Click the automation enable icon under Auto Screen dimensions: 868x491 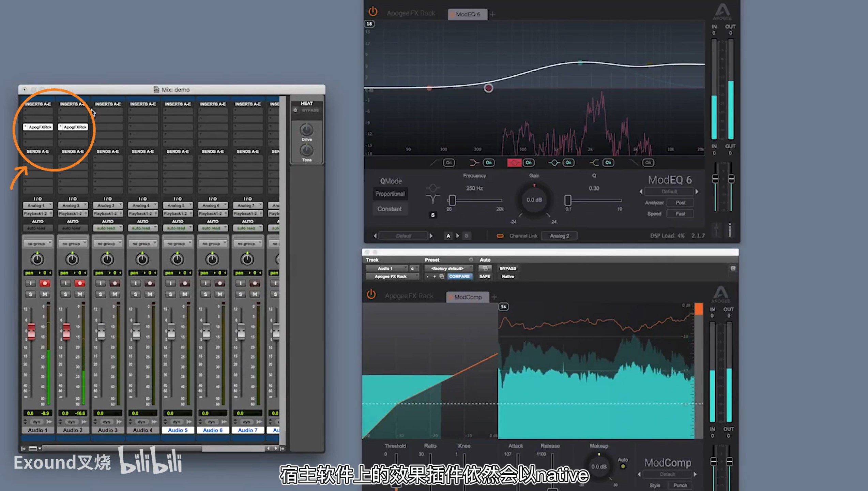point(485,268)
